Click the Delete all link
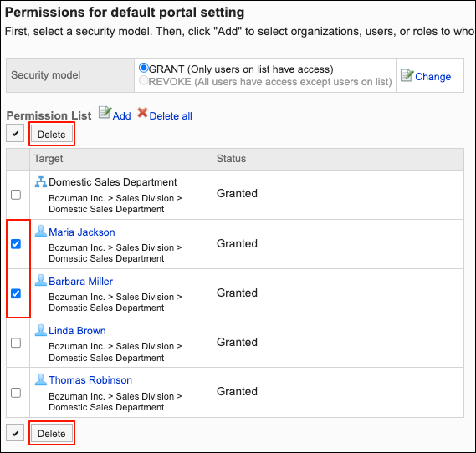Screen dimensions: 476x453 171,116
